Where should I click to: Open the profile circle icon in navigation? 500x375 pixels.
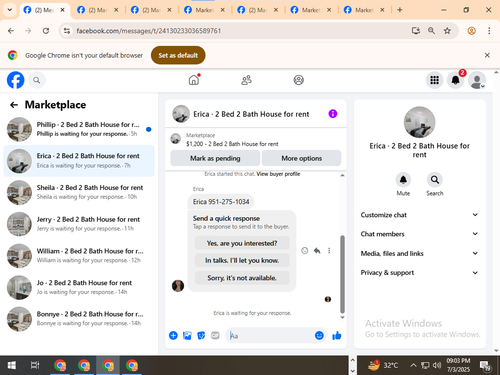tap(298, 80)
